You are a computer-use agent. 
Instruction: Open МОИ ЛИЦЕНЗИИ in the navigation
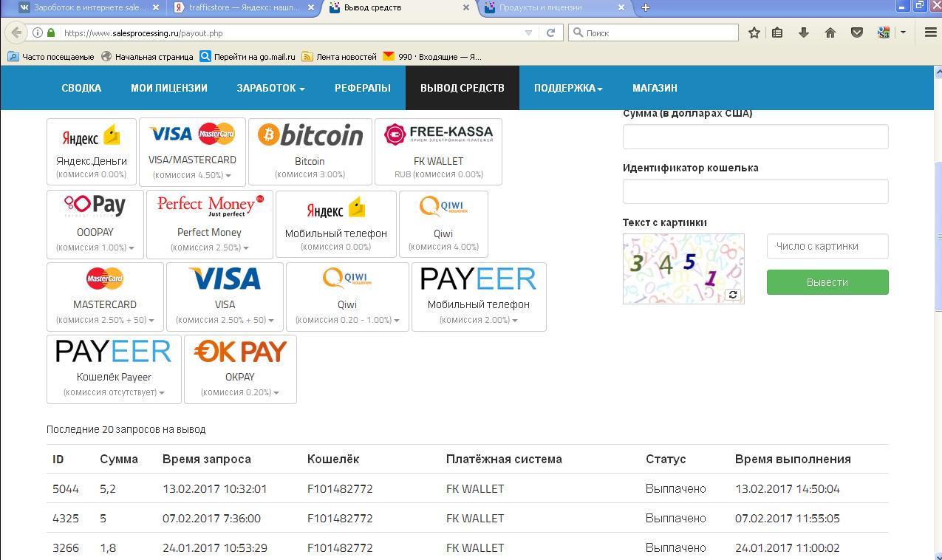[x=169, y=88]
